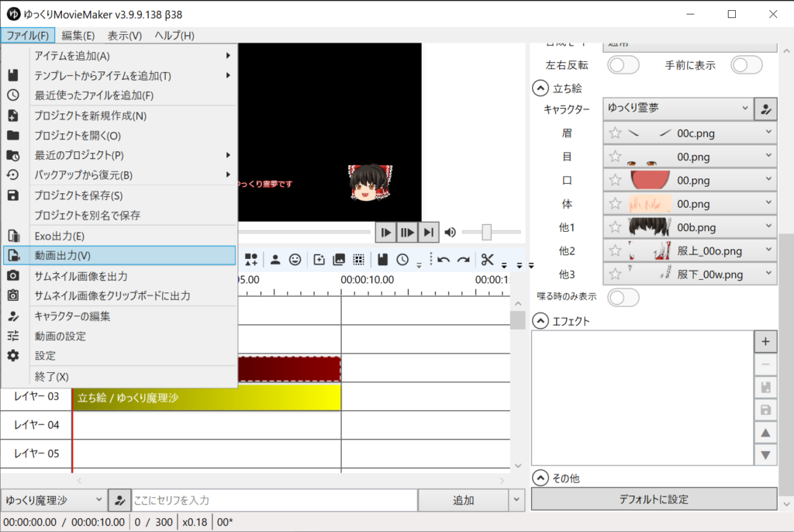Click the add character item icon in toolbar
This screenshot has height=532, width=794.
pos(275,260)
